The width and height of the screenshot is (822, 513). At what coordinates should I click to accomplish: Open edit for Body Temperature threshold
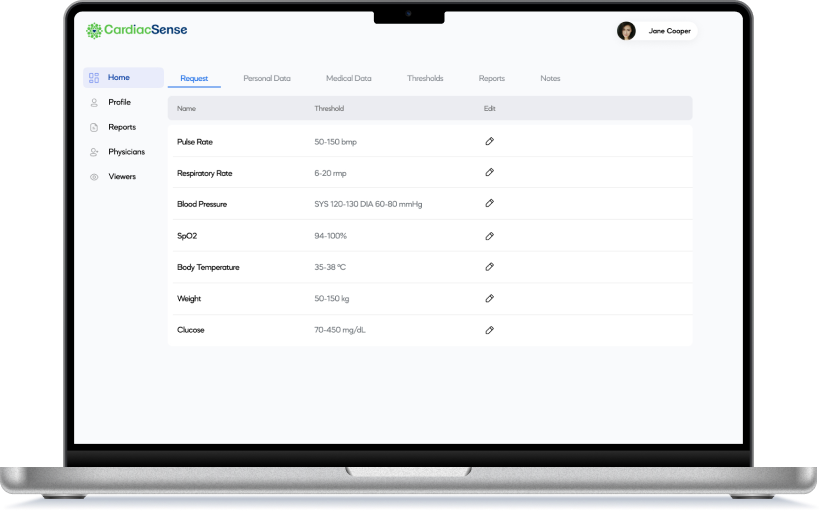pyautogui.click(x=489, y=267)
